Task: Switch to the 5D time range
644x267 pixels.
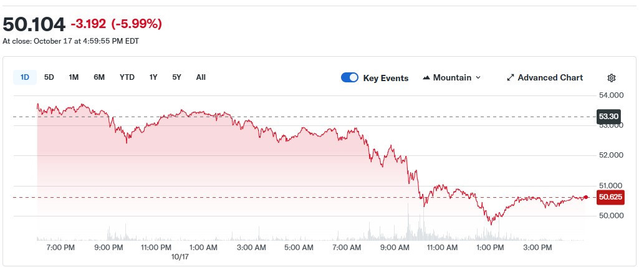Action: pos(49,77)
